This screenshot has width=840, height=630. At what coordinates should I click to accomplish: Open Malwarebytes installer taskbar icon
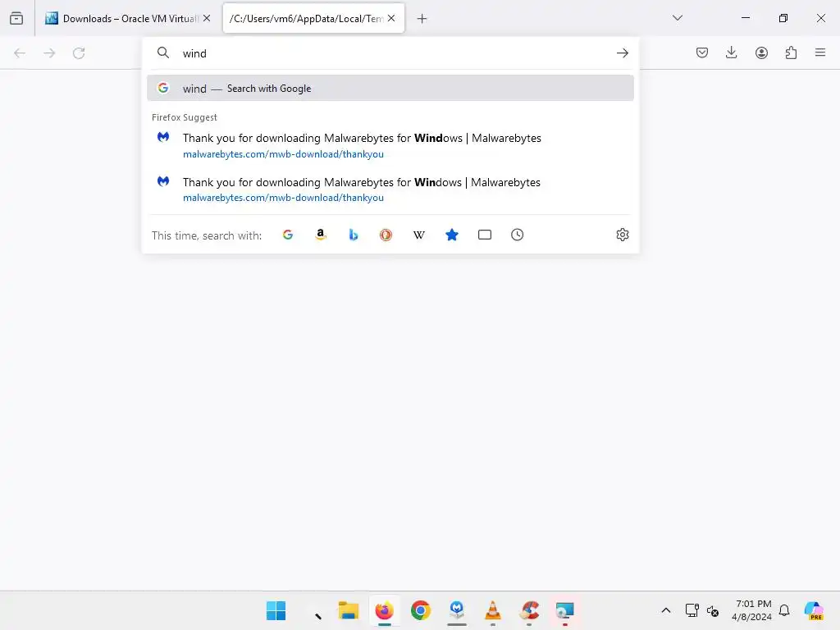click(x=456, y=610)
